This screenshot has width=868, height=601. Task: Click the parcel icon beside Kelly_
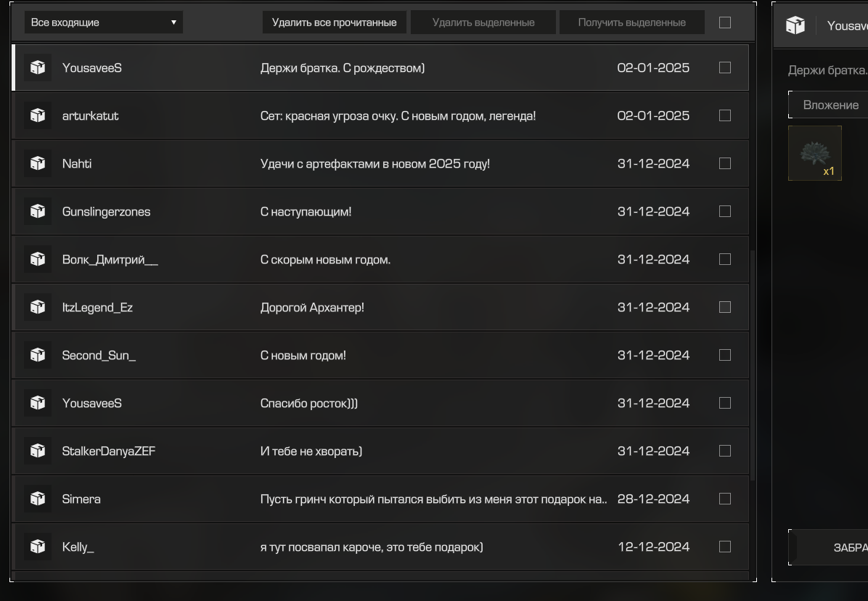click(x=38, y=547)
